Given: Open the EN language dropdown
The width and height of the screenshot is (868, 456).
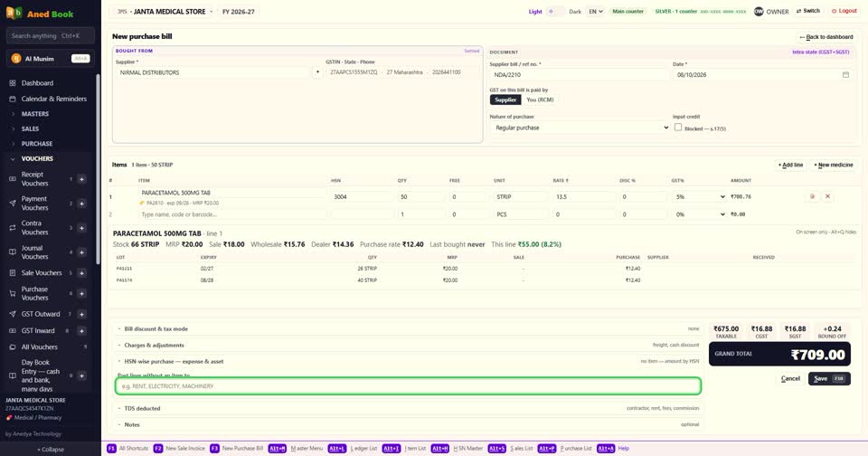Looking at the screenshot, I should click(595, 11).
